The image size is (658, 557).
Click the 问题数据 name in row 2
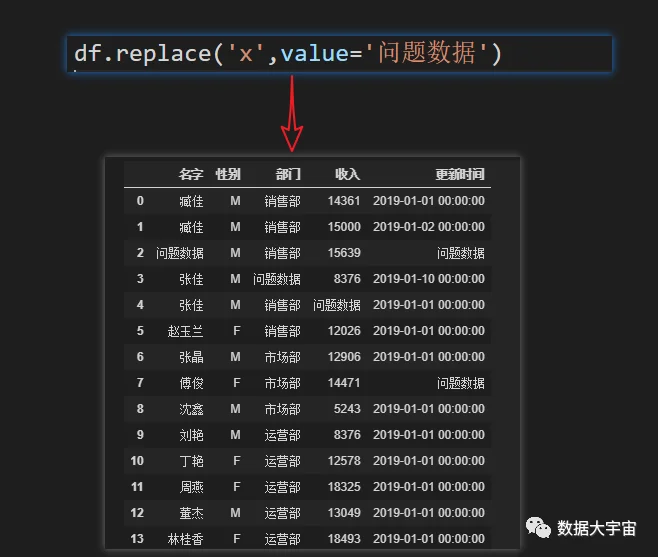click(x=180, y=253)
